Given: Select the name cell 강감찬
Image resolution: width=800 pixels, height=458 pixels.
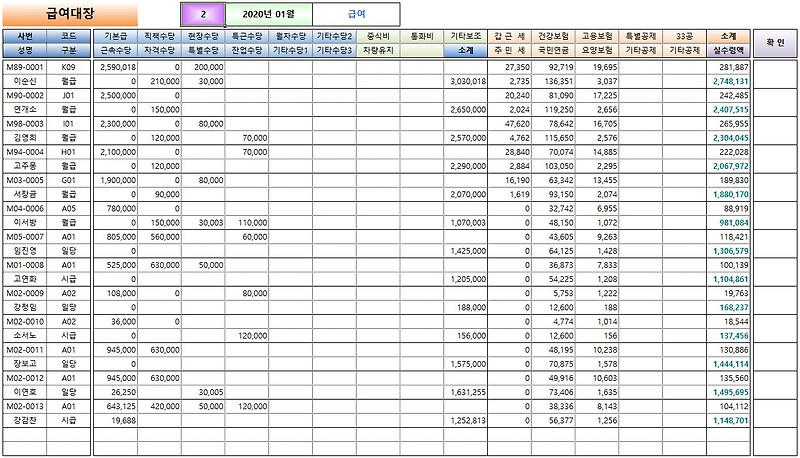Looking at the screenshot, I should coord(24,421).
